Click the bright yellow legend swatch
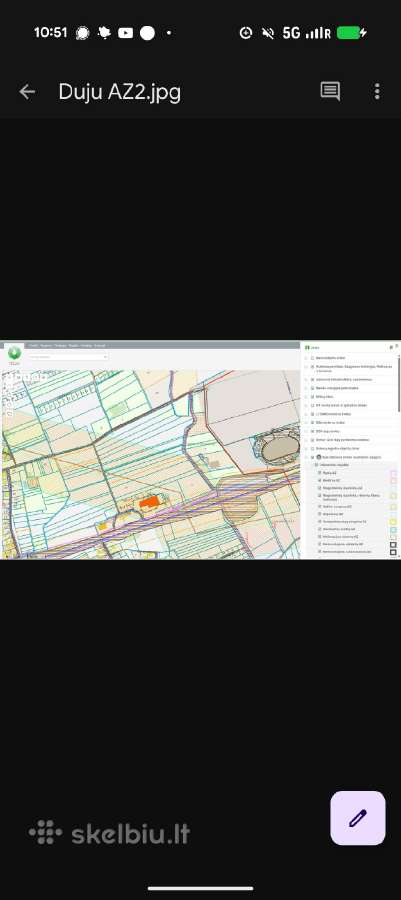Screen dimensions: 401x900 (393, 522)
